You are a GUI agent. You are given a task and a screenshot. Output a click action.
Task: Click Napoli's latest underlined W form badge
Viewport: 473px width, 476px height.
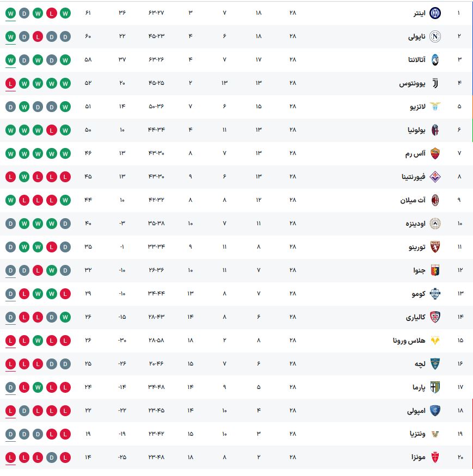click(11, 36)
